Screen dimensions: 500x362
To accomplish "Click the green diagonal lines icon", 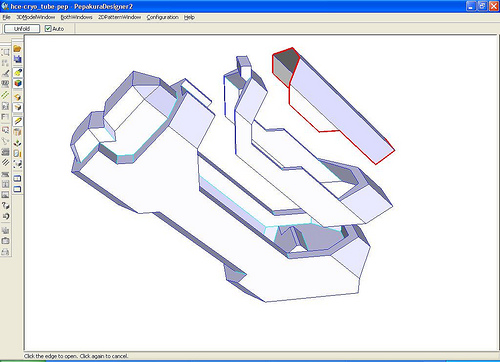I will (x=5, y=95).
